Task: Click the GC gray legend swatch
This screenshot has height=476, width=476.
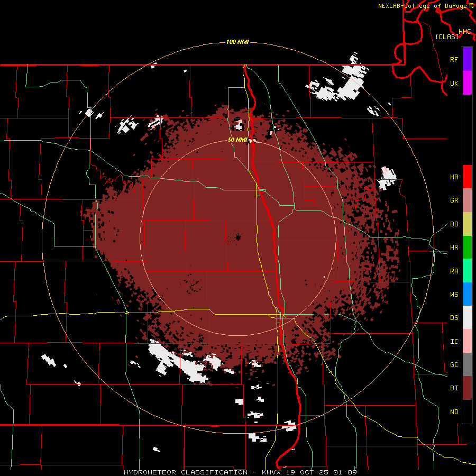Action: (x=467, y=364)
